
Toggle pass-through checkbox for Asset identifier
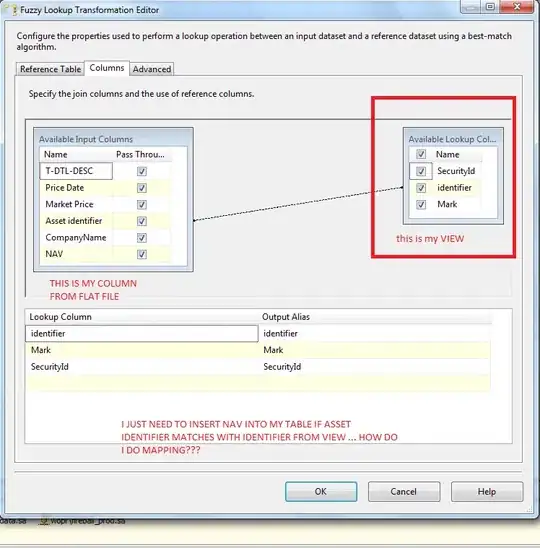tap(142, 221)
